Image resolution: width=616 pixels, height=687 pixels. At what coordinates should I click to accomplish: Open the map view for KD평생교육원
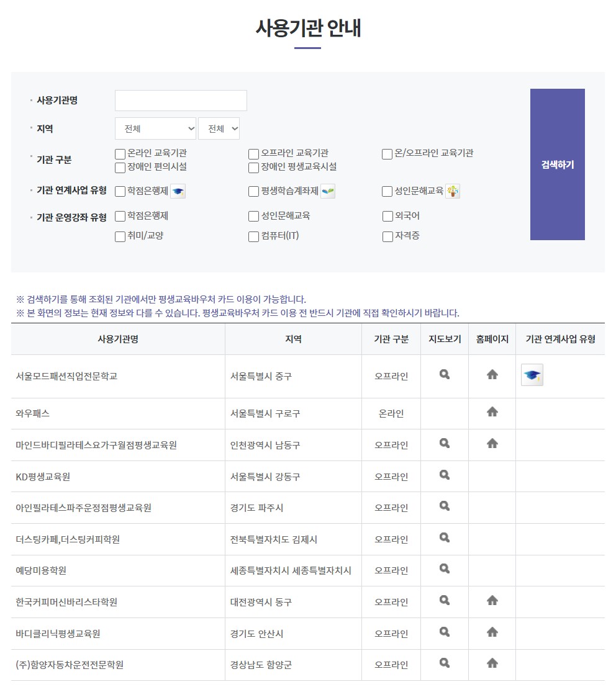click(444, 475)
